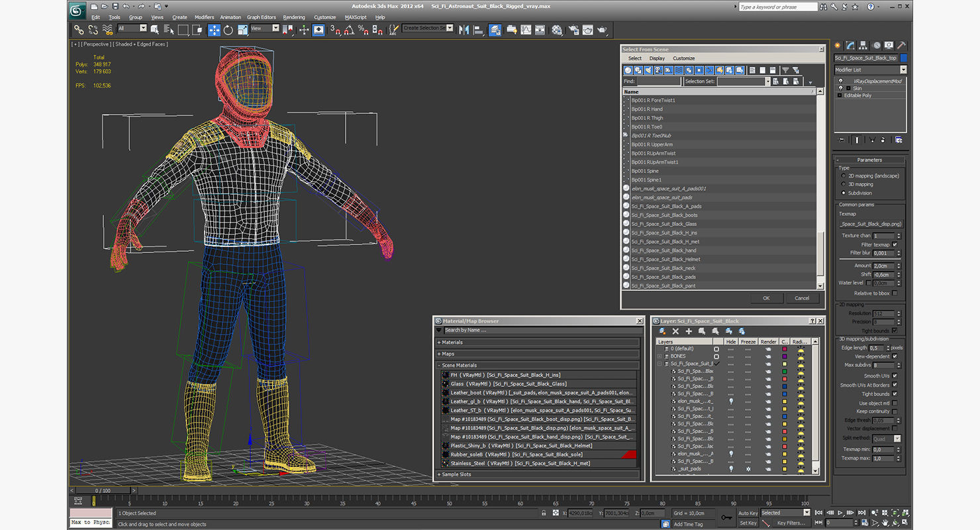The height and width of the screenshot is (530, 980).
Task: Select 3D mapping radio button
Action: click(843, 184)
